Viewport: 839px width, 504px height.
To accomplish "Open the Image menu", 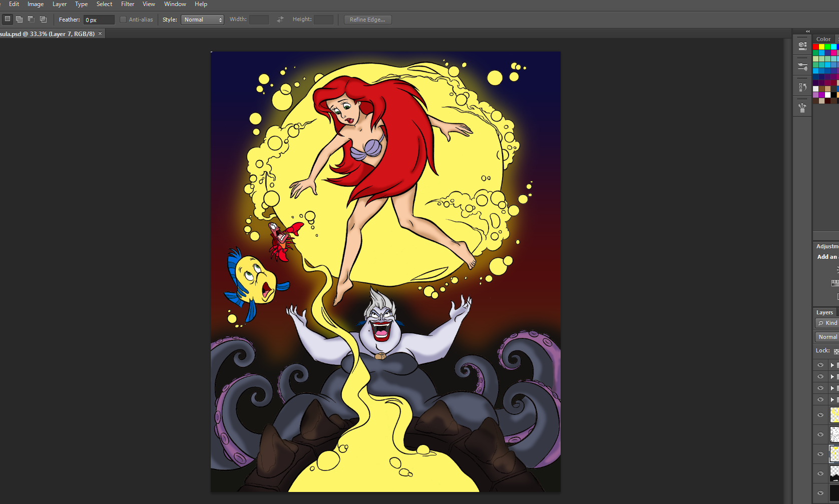I will click(36, 4).
